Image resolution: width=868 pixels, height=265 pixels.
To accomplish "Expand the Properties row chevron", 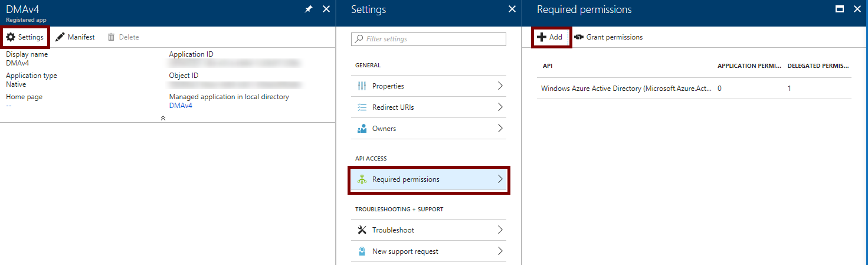I will [500, 86].
